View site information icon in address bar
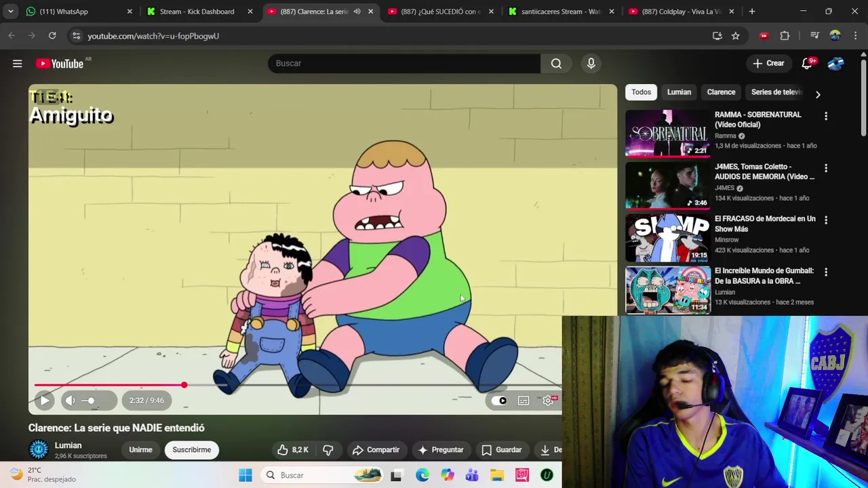 point(76,36)
